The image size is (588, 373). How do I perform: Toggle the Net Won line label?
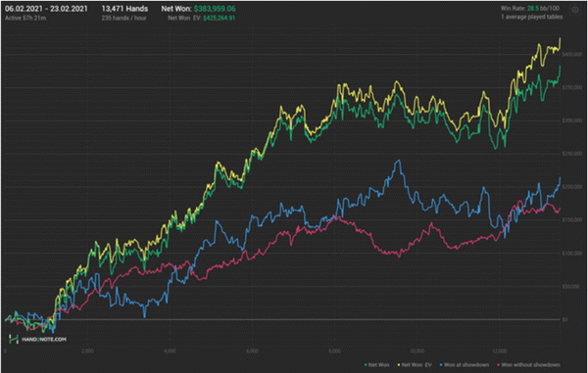[378, 365]
